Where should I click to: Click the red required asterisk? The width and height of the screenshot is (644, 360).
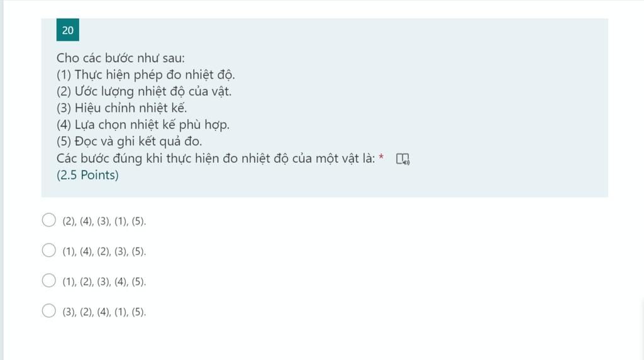click(x=381, y=157)
